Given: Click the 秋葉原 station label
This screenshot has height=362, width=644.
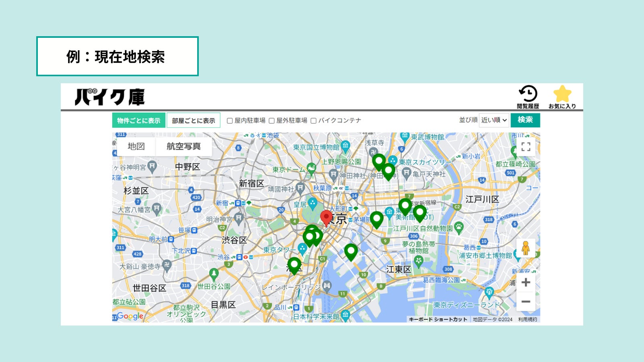Looking at the screenshot, I should point(322,188).
